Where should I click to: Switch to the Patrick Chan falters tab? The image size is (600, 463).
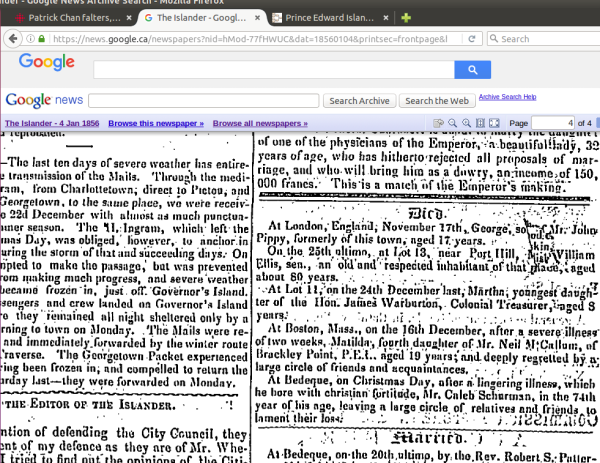coord(66,18)
